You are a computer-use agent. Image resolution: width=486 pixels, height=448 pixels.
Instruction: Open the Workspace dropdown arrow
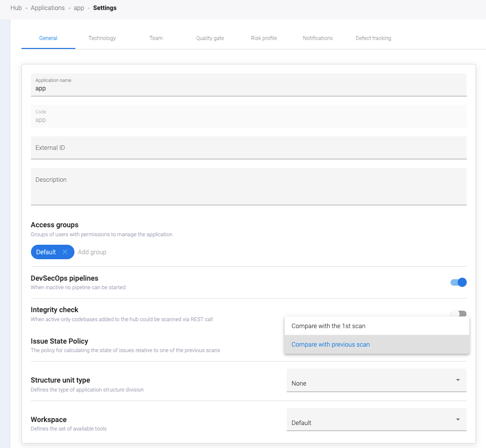[458, 420]
